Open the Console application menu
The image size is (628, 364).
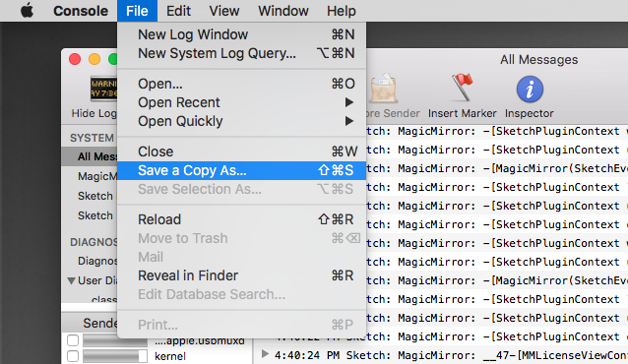[81, 11]
